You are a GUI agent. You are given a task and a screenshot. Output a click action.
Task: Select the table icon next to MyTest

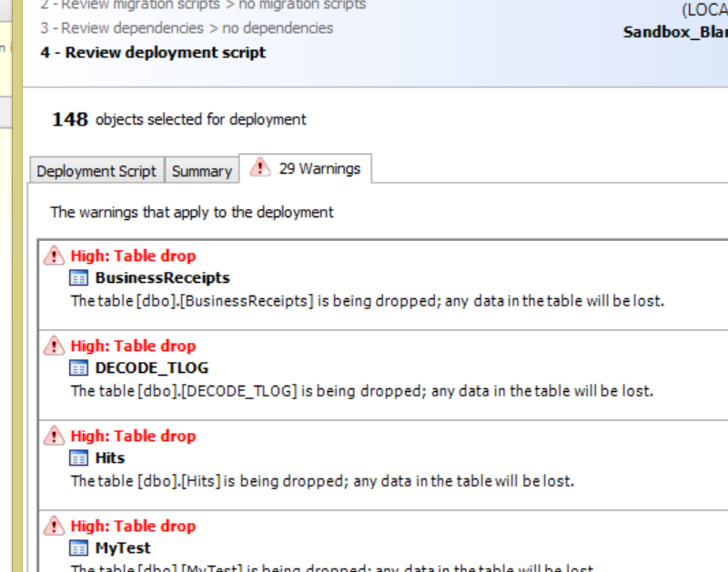pos(79,548)
